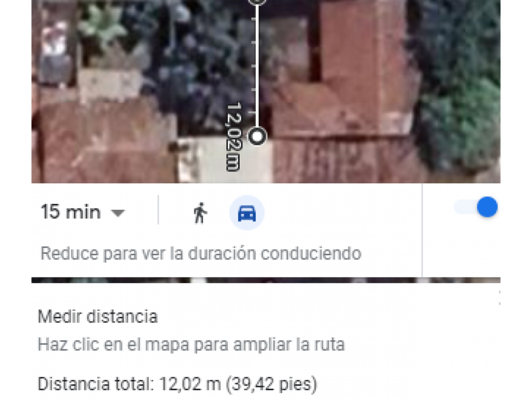Click the Medir distancia heading

(98, 317)
